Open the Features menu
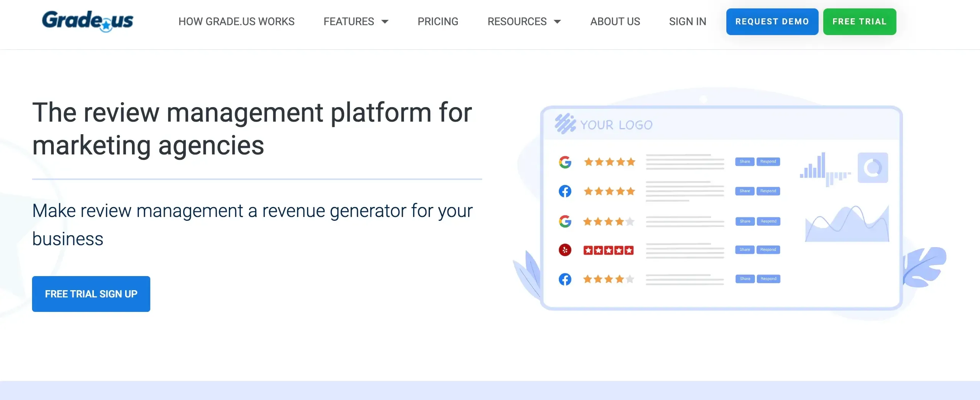 coord(349,22)
